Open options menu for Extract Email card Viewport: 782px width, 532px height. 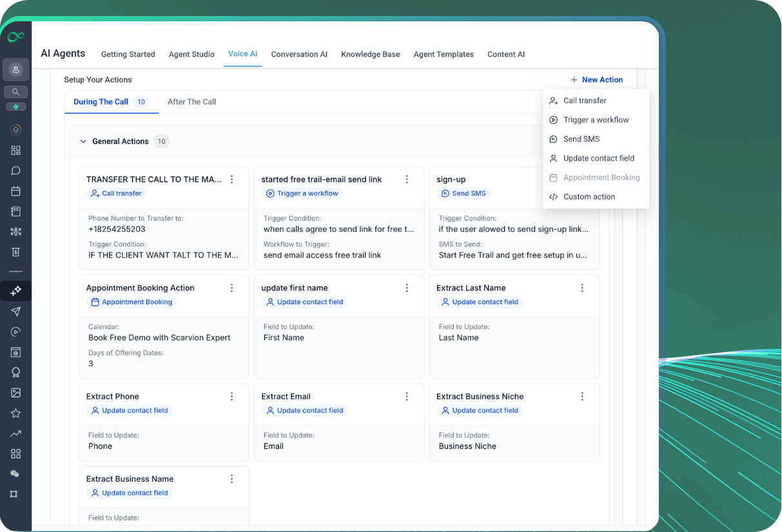tap(407, 397)
